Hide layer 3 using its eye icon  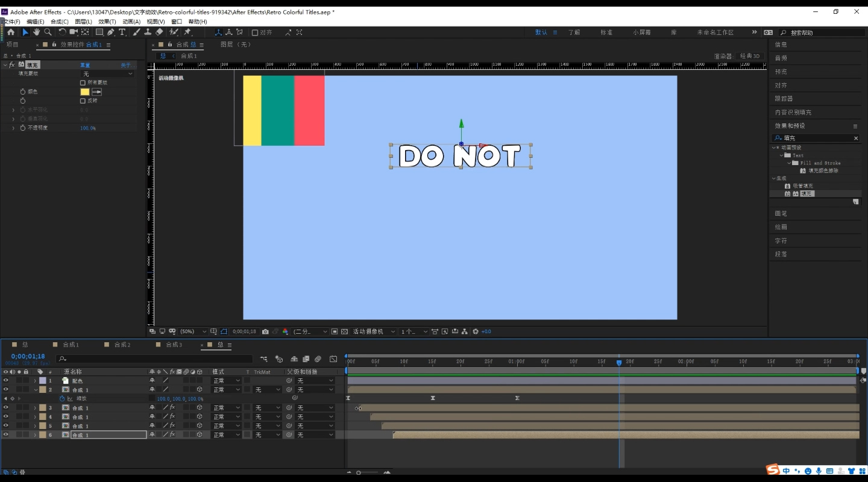click(x=5, y=407)
